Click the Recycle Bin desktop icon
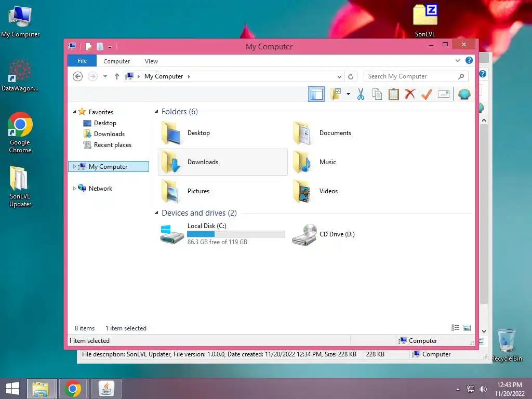 (507, 345)
